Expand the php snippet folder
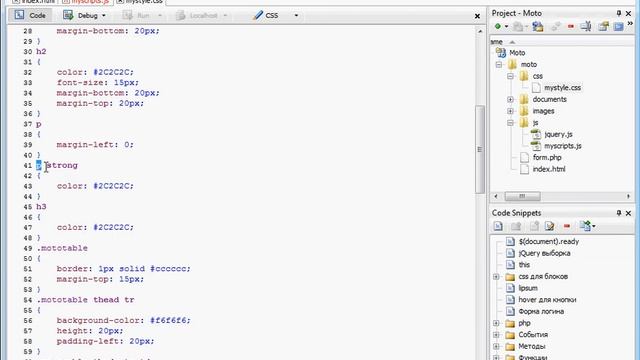 (x=496, y=323)
